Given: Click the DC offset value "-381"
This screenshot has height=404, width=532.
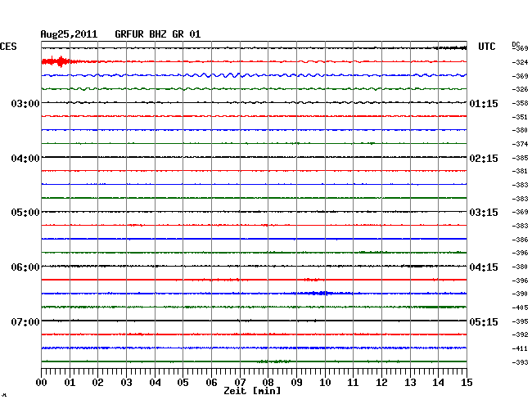Looking at the screenshot, I should click(520, 171).
